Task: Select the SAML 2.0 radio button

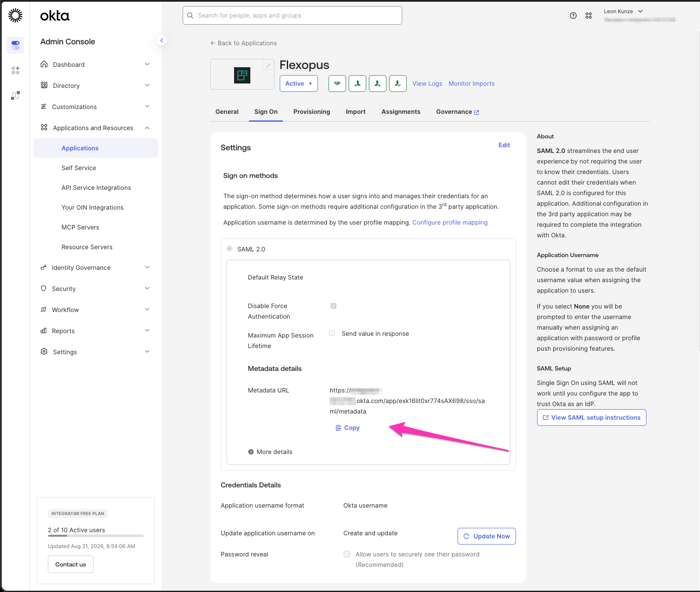Action: pyautogui.click(x=229, y=249)
